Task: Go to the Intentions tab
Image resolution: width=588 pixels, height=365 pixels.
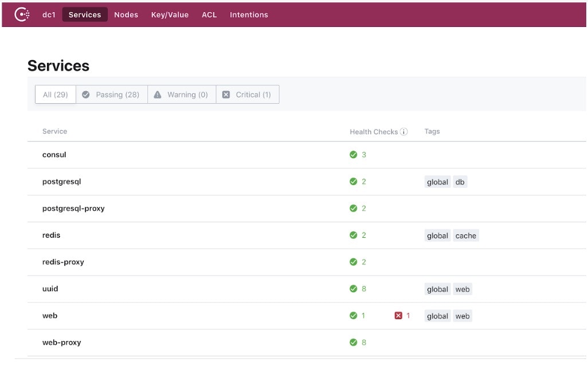Action: click(x=249, y=15)
